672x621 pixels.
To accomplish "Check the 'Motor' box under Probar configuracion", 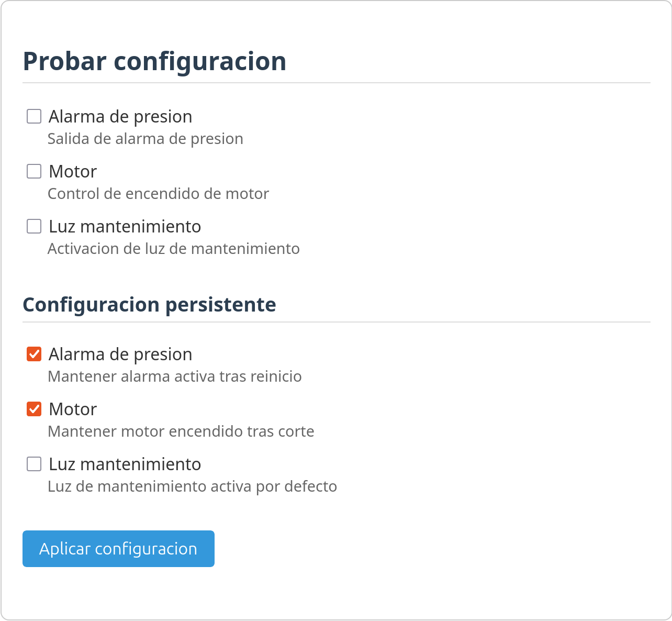I will pyautogui.click(x=33, y=171).
